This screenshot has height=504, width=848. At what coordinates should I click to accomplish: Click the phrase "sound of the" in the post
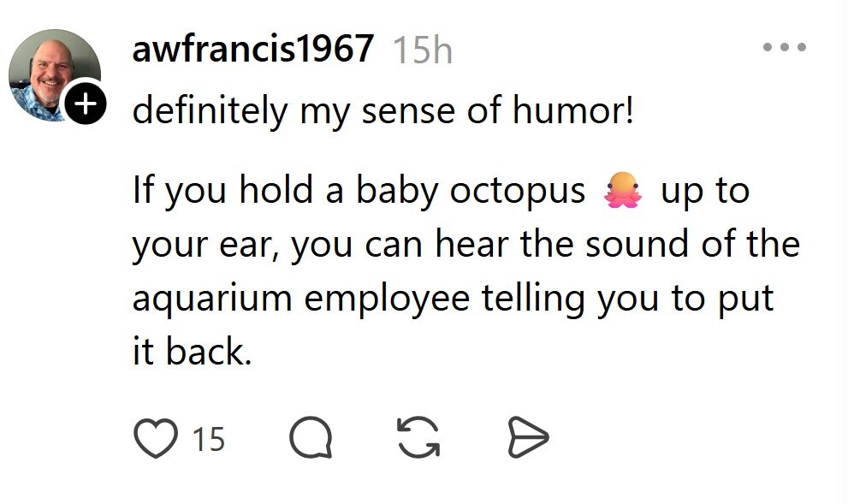coord(693,244)
